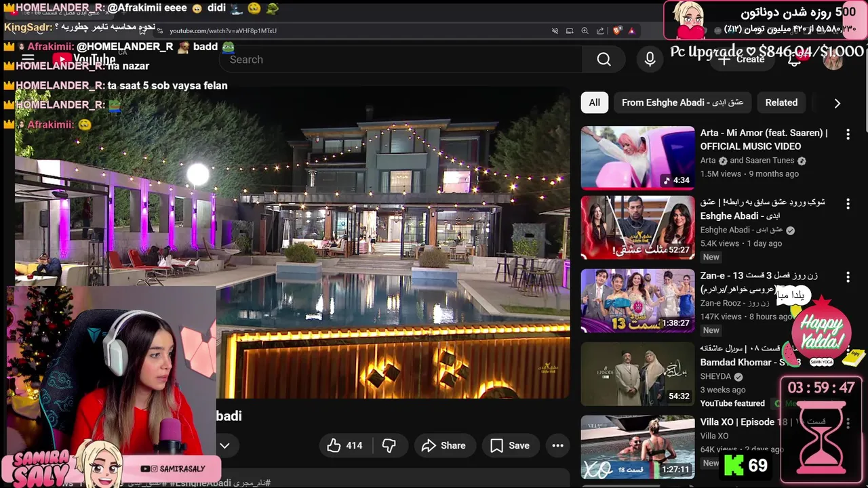This screenshot has height=488, width=868.
Task: Click the Brave Rewards triangle icon
Action: pyautogui.click(x=632, y=30)
